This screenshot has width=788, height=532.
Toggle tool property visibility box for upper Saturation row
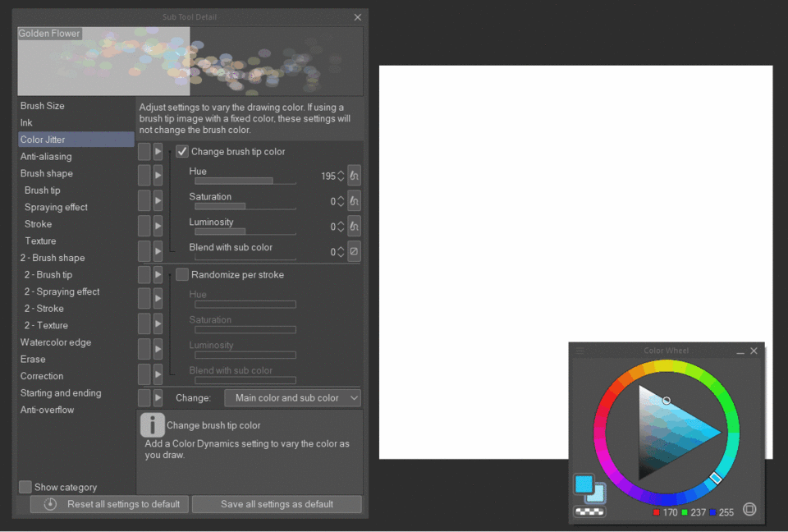point(144,200)
